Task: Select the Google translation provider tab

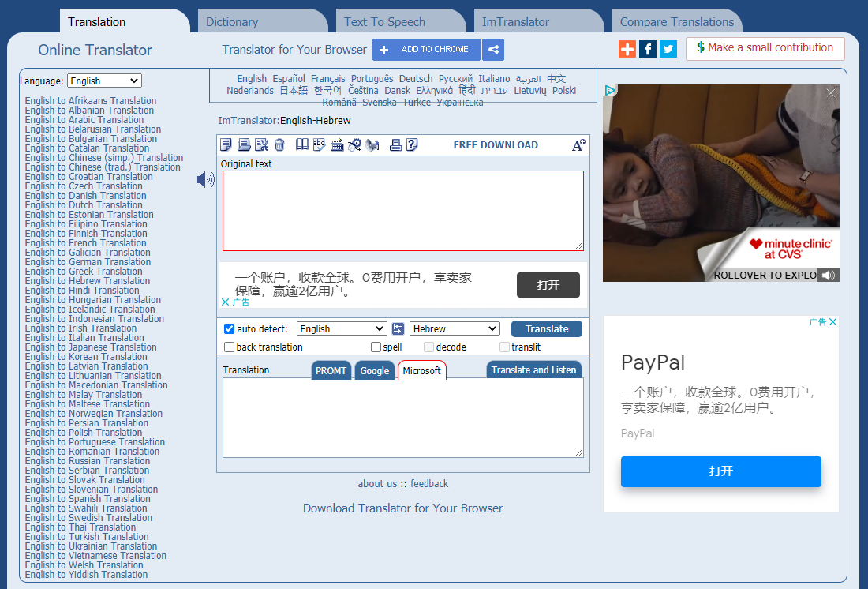Action: point(375,370)
